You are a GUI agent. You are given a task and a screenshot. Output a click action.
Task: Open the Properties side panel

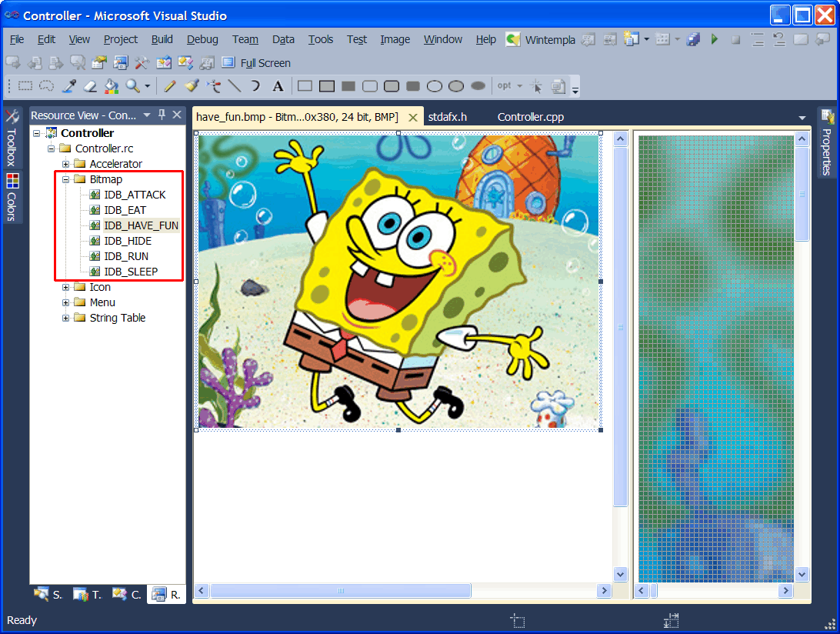[827, 142]
